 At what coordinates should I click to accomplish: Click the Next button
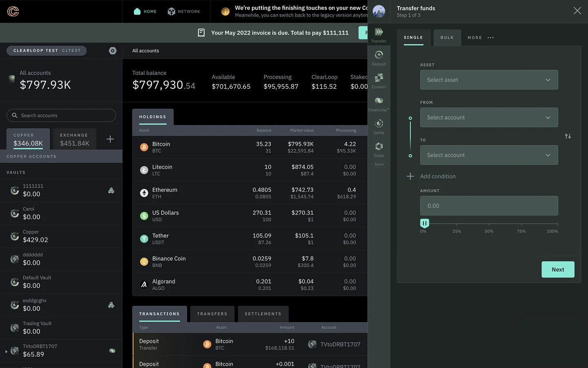pos(558,269)
